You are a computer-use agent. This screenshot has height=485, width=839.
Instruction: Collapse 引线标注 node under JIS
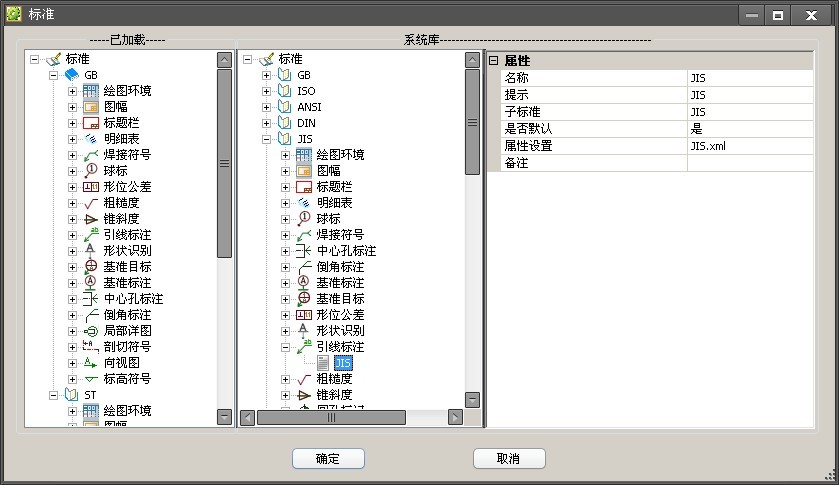[x=286, y=347]
